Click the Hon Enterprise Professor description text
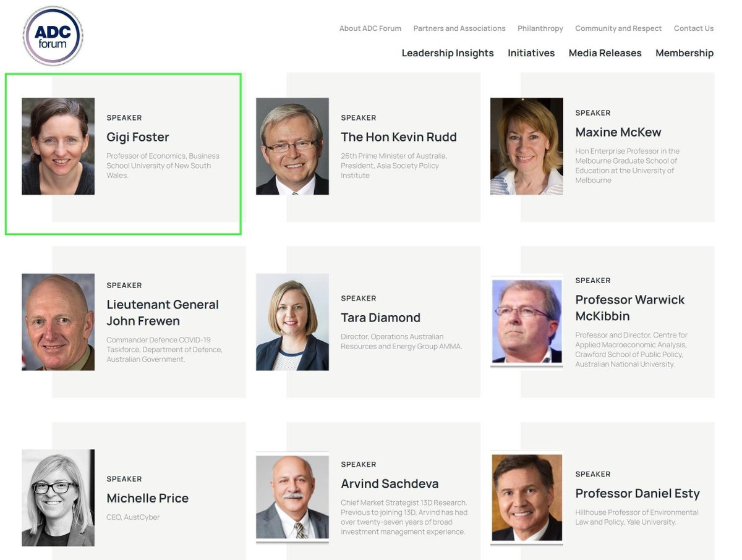 (x=627, y=166)
